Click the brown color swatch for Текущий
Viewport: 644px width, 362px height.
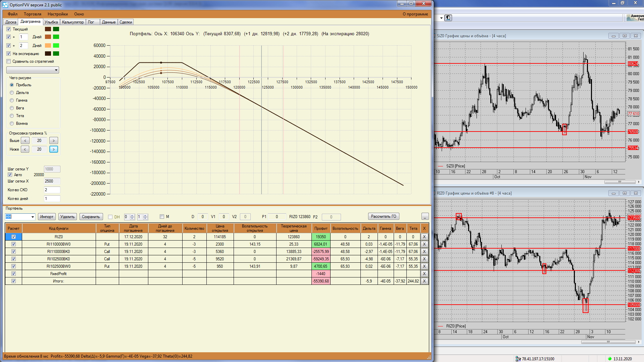[48, 29]
